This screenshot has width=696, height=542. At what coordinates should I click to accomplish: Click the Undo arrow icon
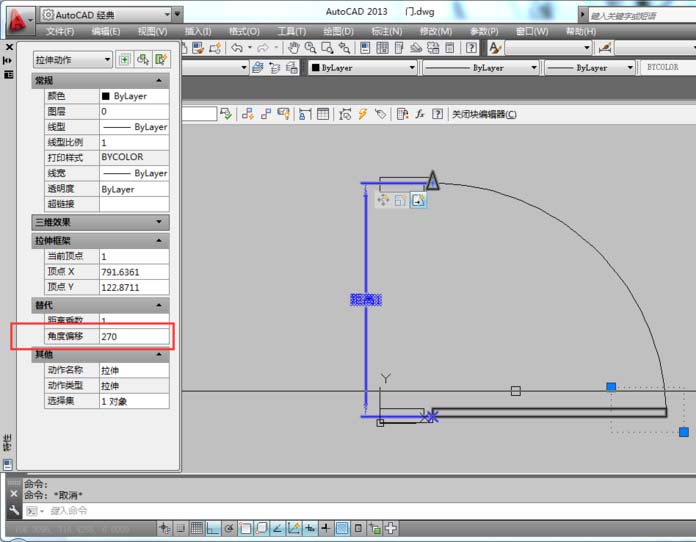pyautogui.click(x=237, y=48)
